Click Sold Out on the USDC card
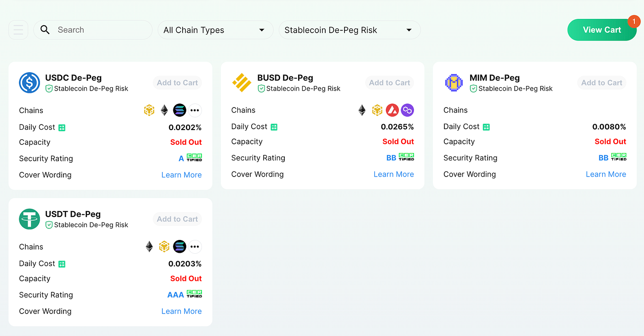The width and height of the screenshot is (644, 336). (x=186, y=142)
